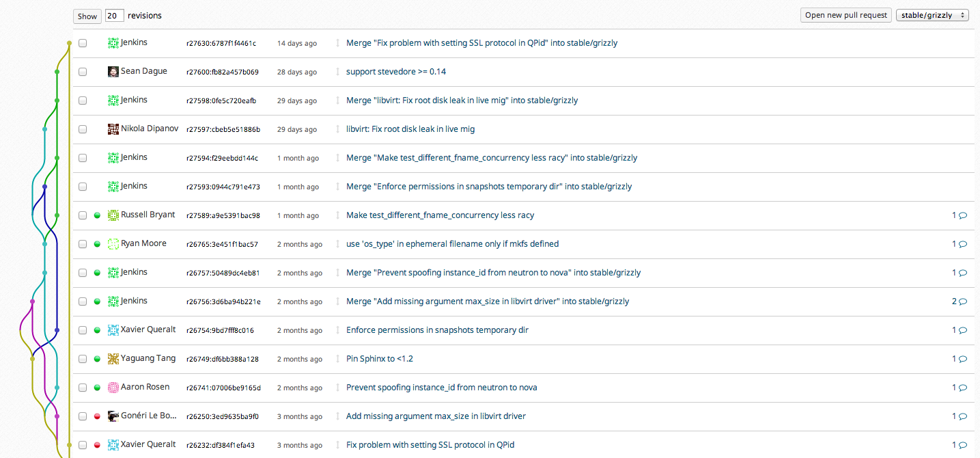Click the Show revisions button

87,16
